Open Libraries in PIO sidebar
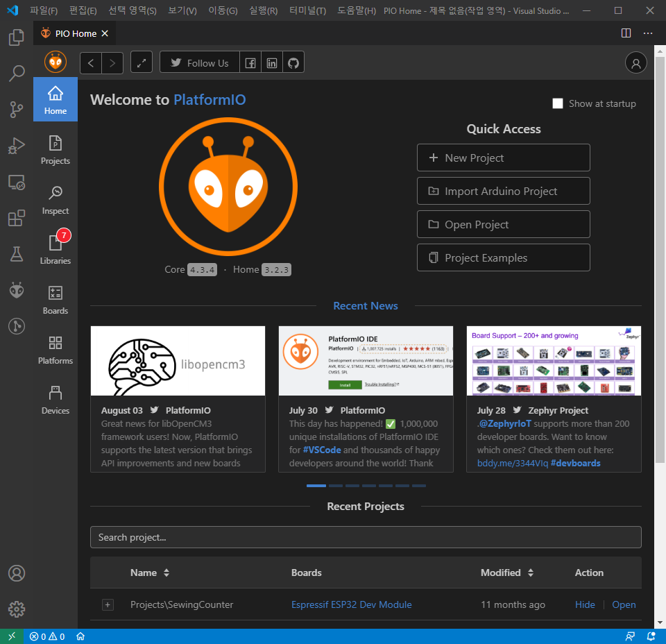Viewport: 666px width, 644px height. [55, 249]
